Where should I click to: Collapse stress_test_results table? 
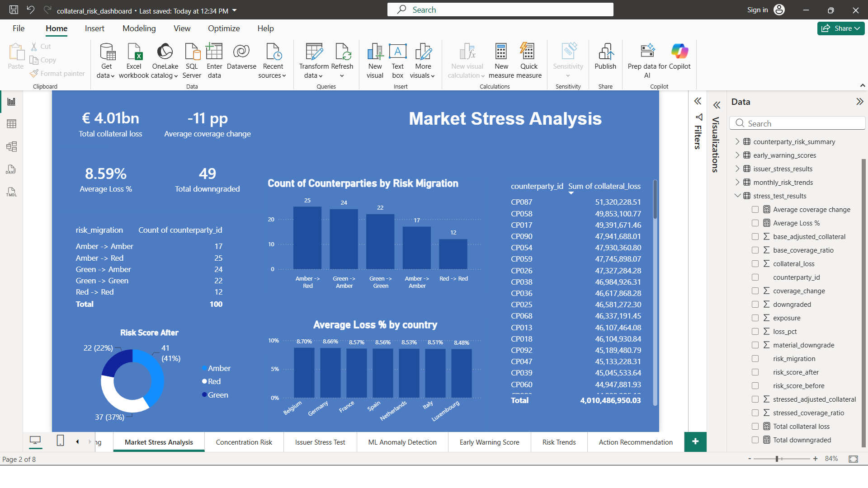(x=737, y=196)
